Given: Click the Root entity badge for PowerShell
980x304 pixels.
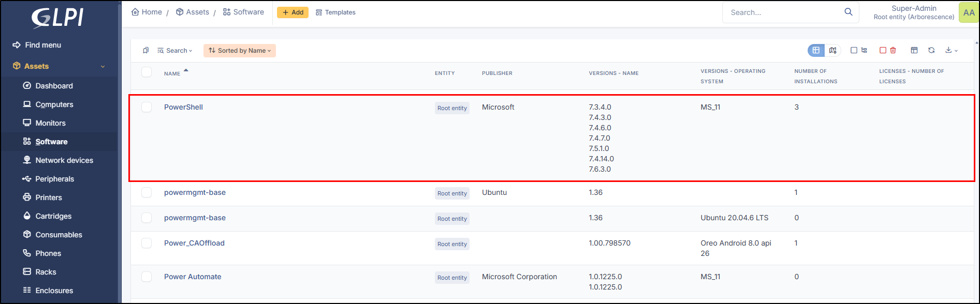Looking at the screenshot, I should [452, 108].
